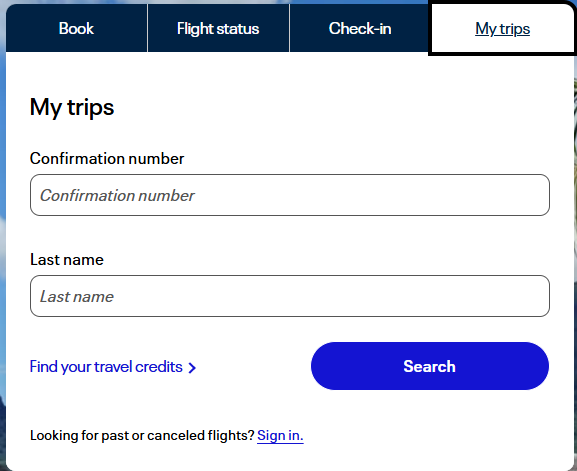Open the Find your travel credits link
This screenshot has height=471, width=577.
click(x=113, y=367)
